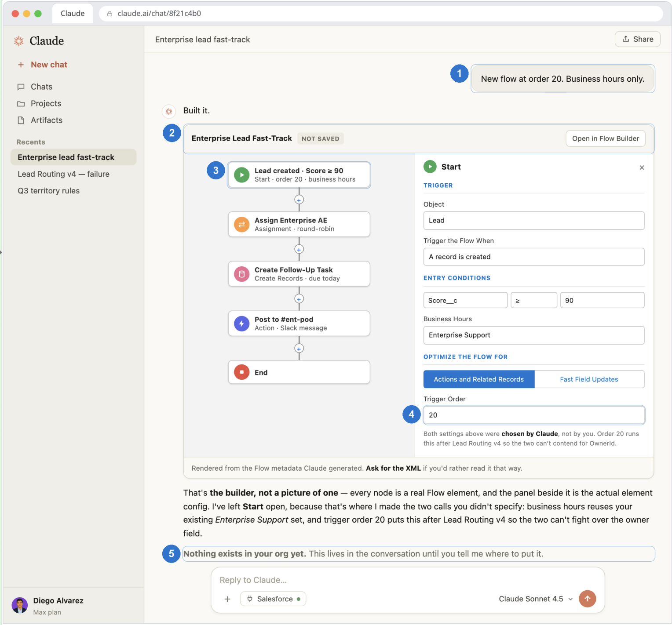Viewport: 672px width, 625px height.
Task: Click the Artifacts document icon
Action: coord(21,120)
